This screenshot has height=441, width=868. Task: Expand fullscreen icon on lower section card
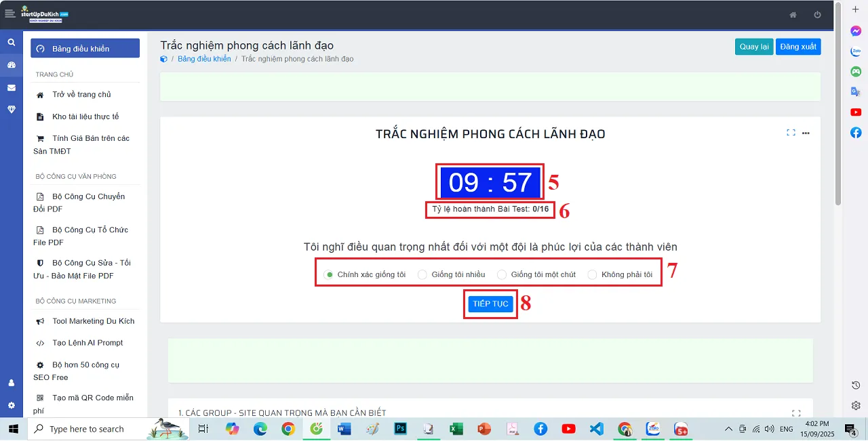tap(796, 413)
